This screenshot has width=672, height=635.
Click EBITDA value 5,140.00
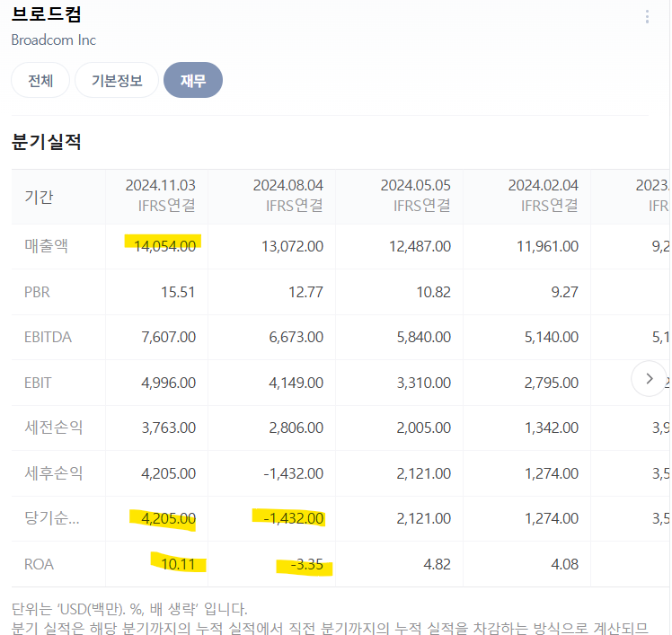[552, 337]
